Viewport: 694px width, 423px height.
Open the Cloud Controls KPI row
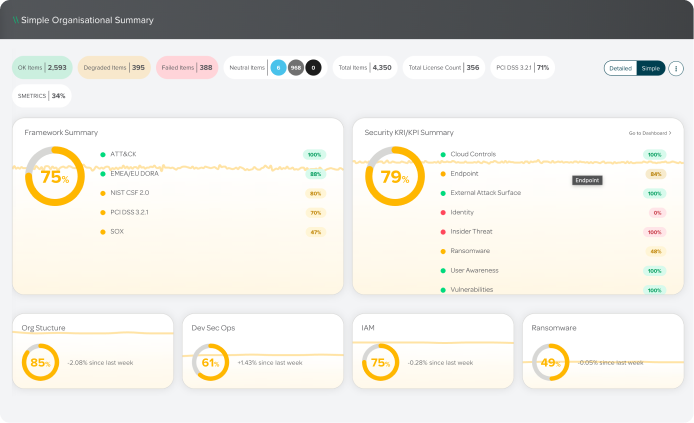coord(553,154)
